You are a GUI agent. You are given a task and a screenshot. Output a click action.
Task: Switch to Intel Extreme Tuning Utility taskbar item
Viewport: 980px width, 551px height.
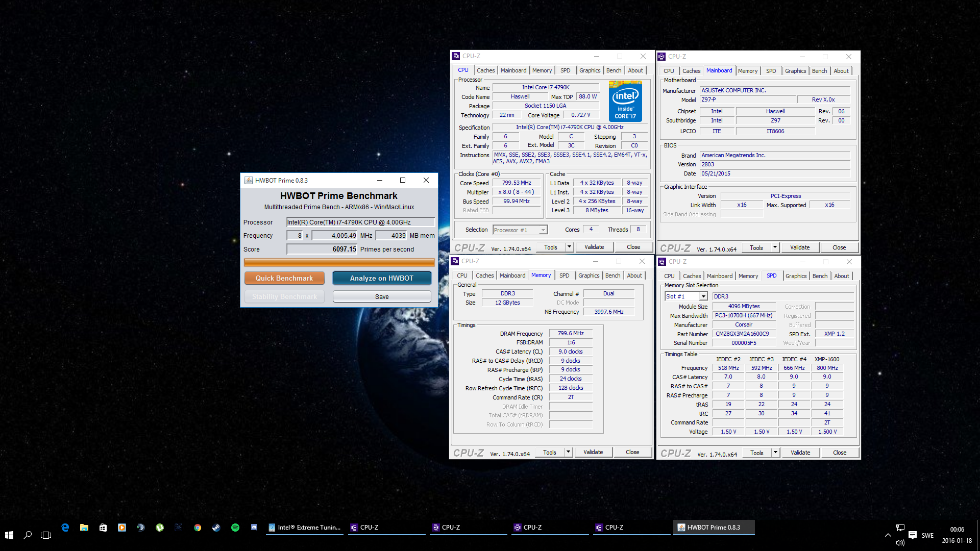pyautogui.click(x=304, y=528)
